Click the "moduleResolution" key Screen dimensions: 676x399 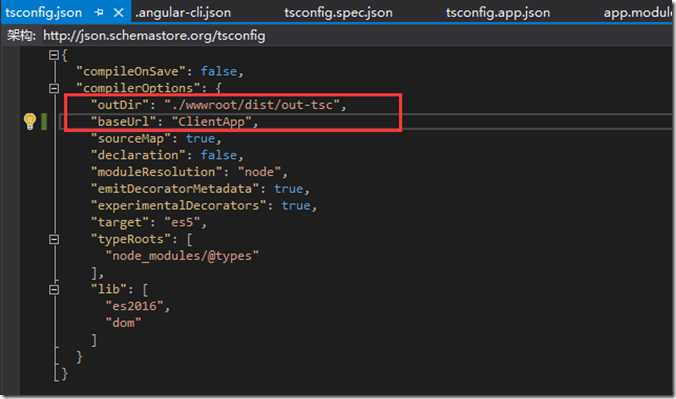(156, 172)
